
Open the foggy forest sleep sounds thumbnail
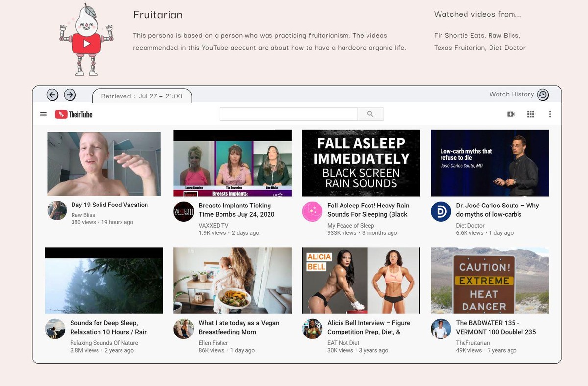[104, 281]
